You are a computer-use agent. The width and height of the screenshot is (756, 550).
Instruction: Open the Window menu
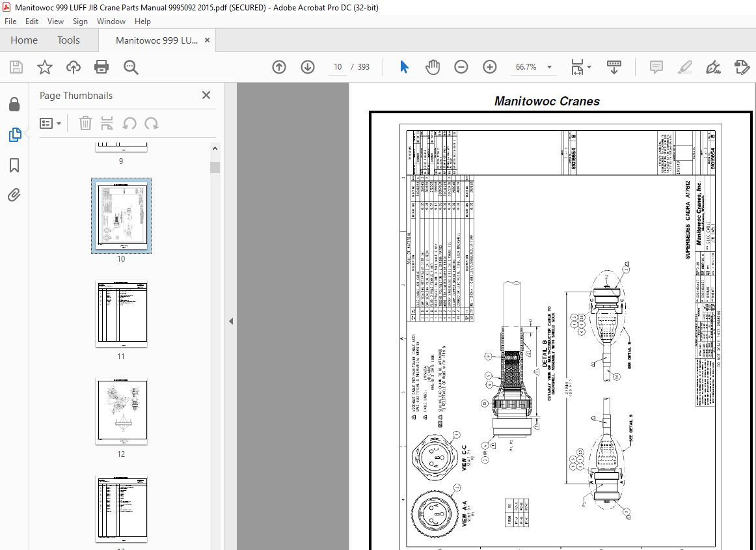[111, 21]
